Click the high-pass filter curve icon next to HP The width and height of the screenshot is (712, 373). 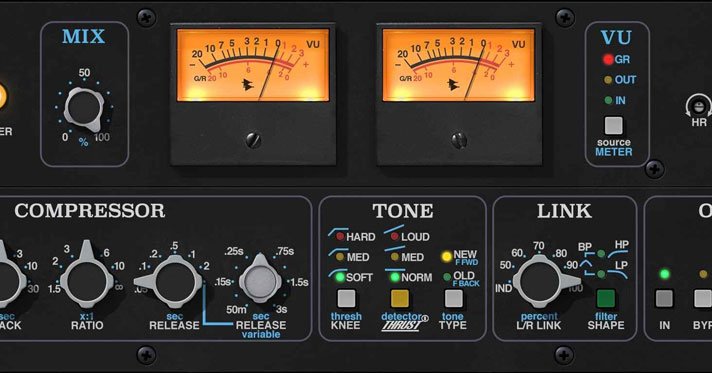[x=618, y=254]
